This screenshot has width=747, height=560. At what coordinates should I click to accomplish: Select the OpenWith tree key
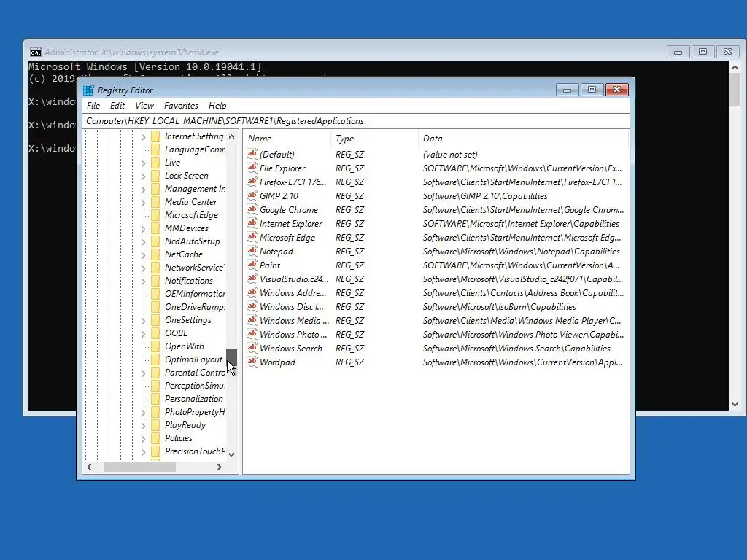tap(184, 346)
